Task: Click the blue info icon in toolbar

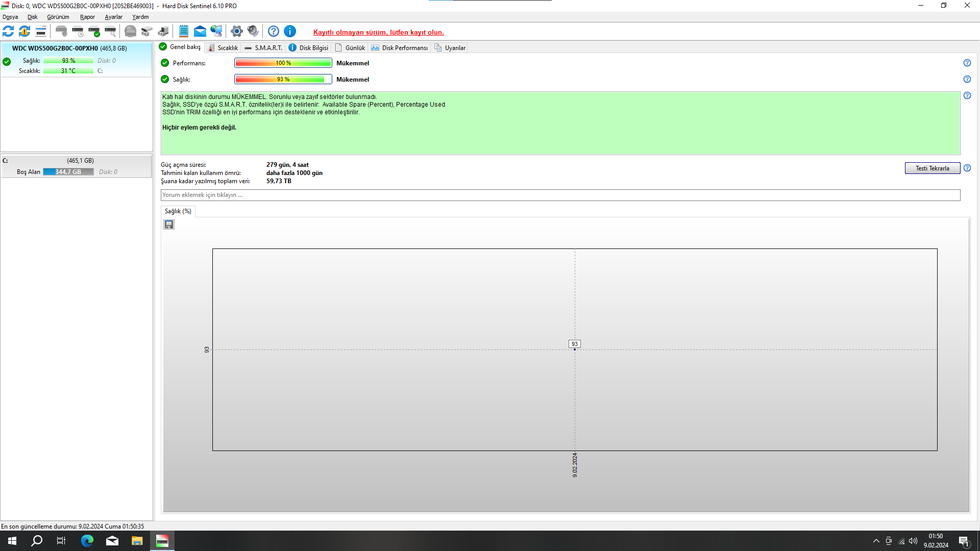Action: [x=290, y=32]
